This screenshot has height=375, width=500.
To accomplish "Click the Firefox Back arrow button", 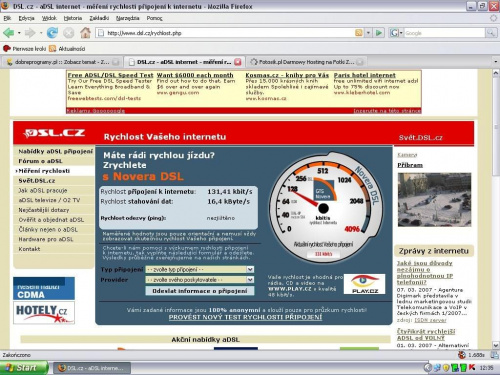I will pos(9,33).
